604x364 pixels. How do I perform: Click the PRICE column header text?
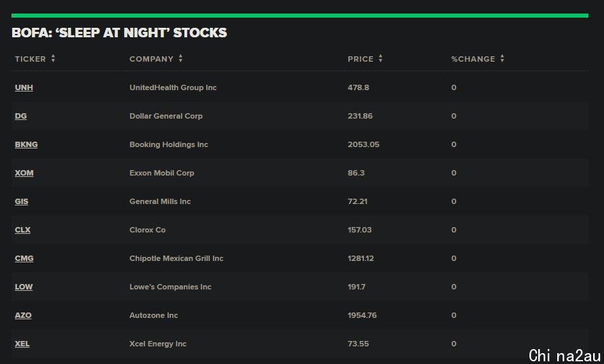click(x=361, y=59)
